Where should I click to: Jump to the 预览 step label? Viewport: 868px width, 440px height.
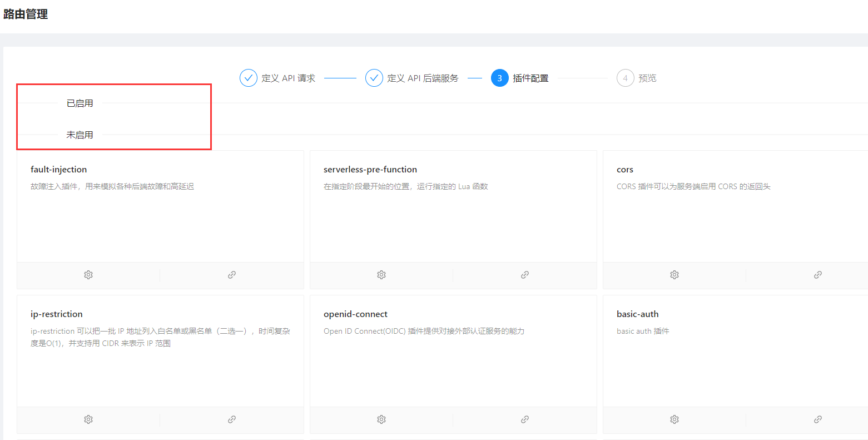click(648, 78)
